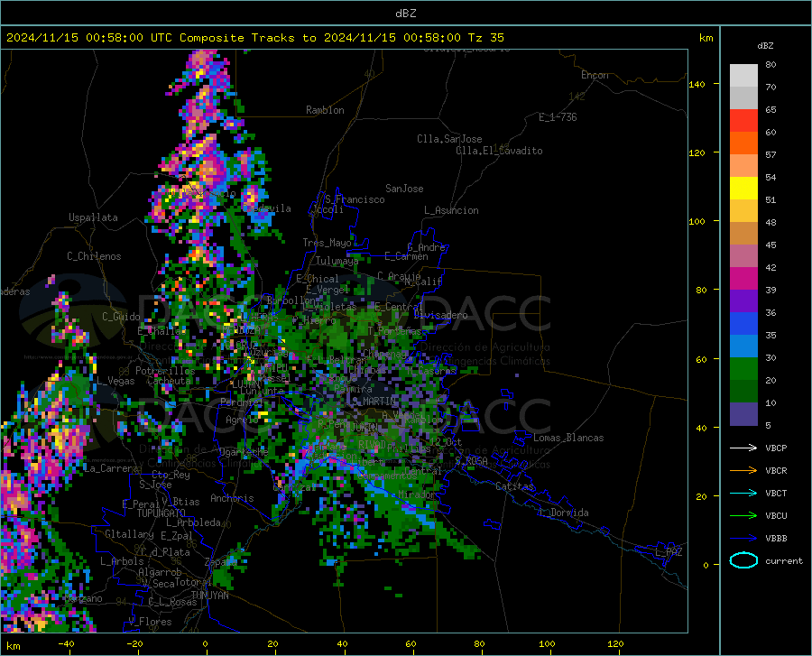Click the 'Composite Tracks to' header text
Image resolution: width=812 pixels, height=656 pixels.
[x=248, y=38]
